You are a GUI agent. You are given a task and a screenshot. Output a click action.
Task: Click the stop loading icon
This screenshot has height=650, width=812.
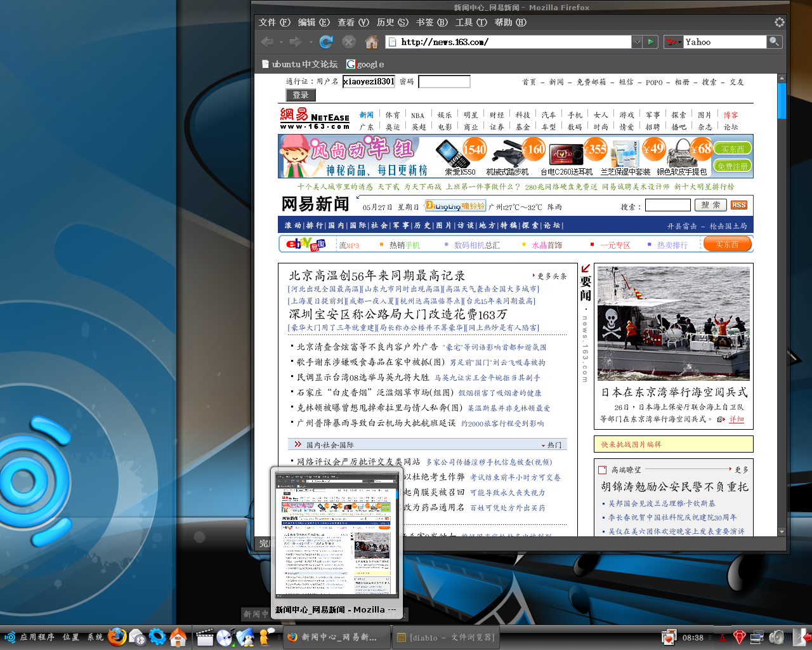pos(349,42)
